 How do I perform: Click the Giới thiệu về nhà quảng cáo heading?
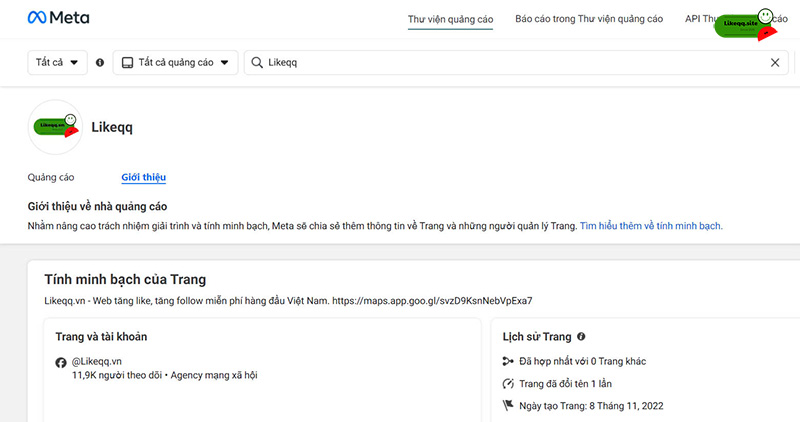tap(97, 206)
